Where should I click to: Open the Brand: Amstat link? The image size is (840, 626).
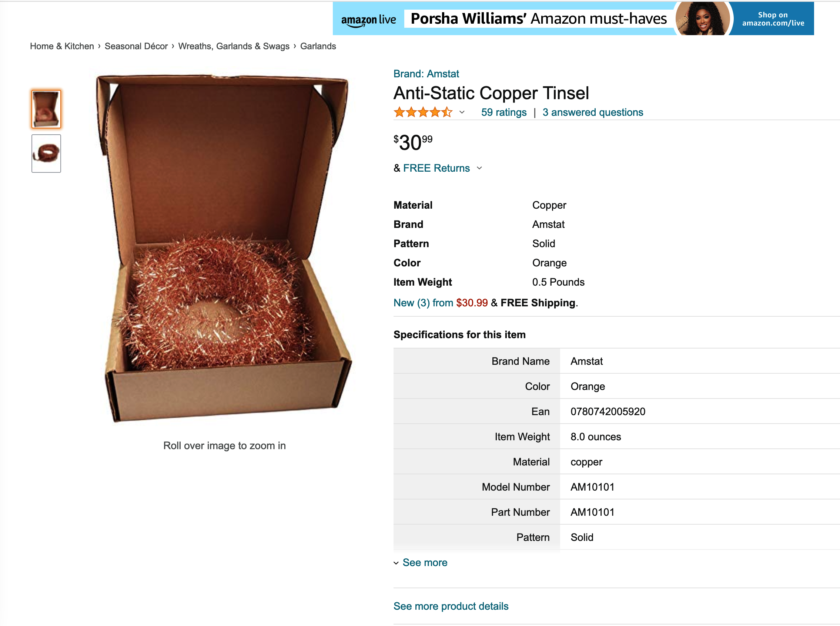[426, 74]
